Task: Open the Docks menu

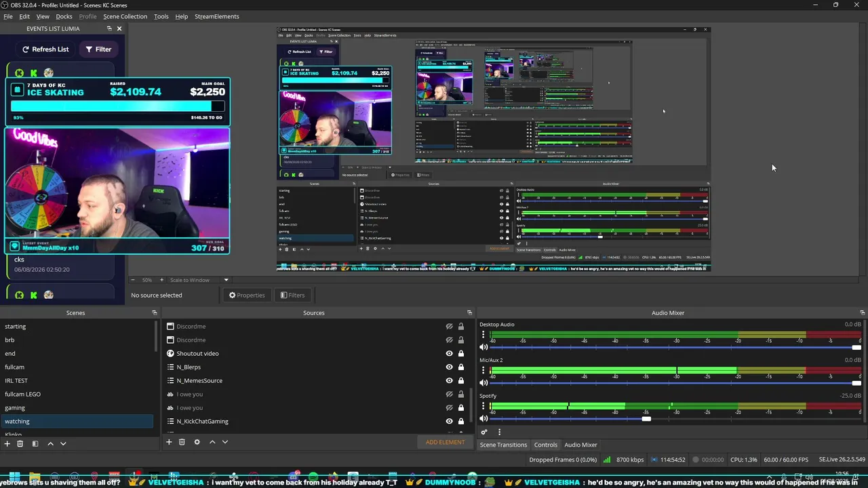Action: click(64, 16)
